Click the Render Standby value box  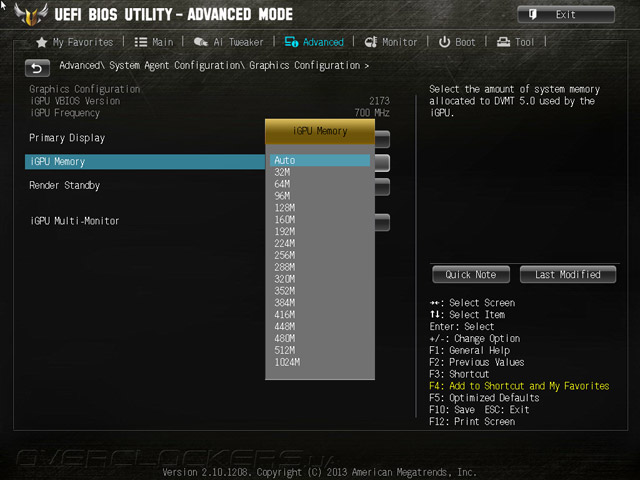click(x=382, y=187)
